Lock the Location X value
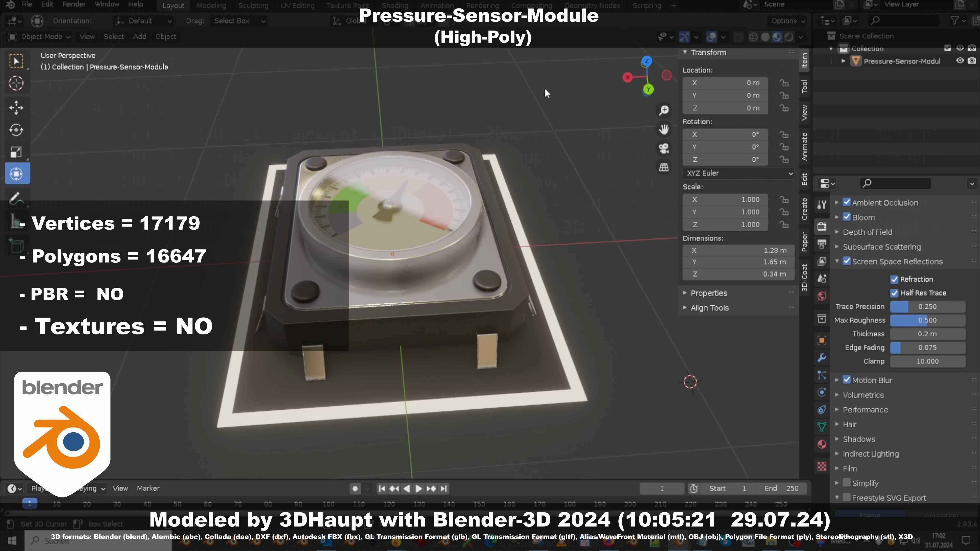This screenshot has width=980, height=551. [x=784, y=83]
